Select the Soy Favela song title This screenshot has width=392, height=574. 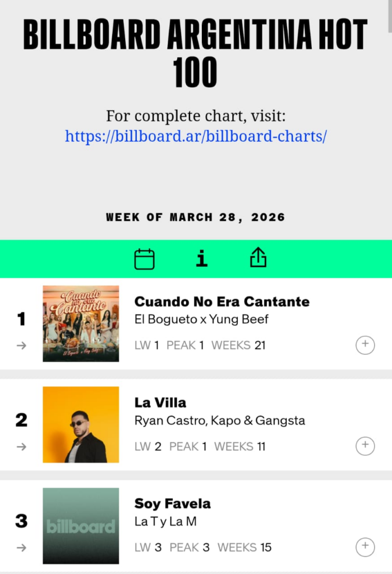(173, 503)
